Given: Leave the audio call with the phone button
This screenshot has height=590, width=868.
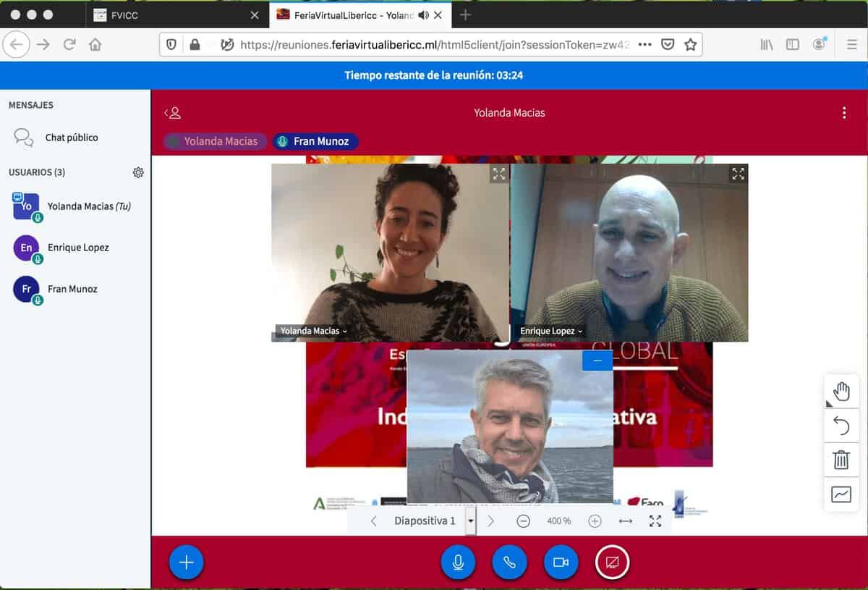Looking at the screenshot, I should click(x=509, y=562).
